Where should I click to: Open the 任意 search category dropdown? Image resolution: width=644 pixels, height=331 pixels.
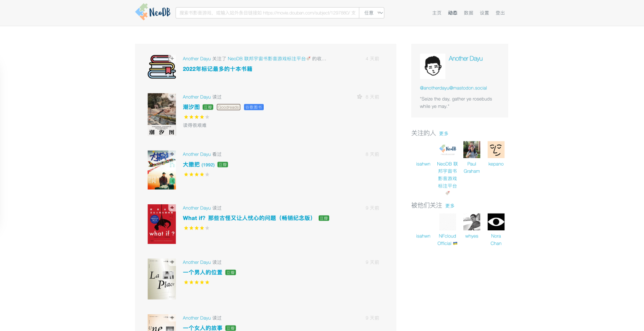pos(371,13)
